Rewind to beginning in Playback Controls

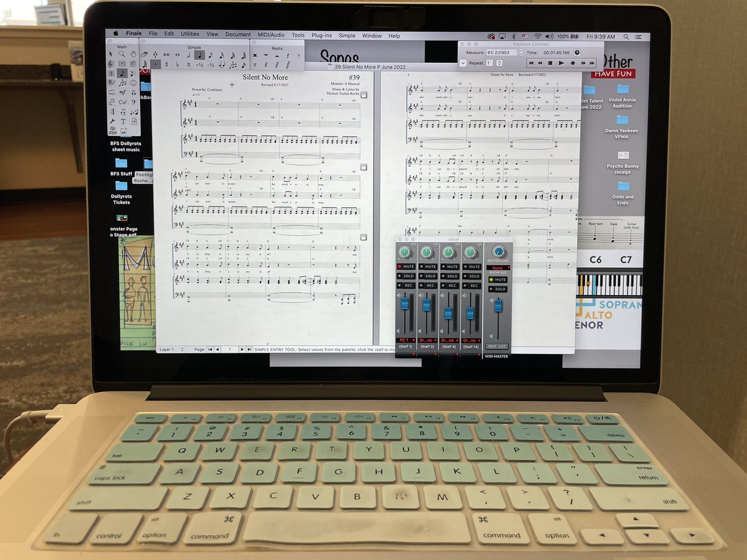coord(531,63)
